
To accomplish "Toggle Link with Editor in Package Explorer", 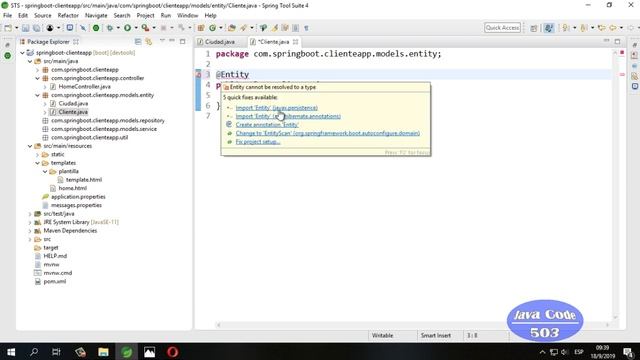I will tap(149, 42).
